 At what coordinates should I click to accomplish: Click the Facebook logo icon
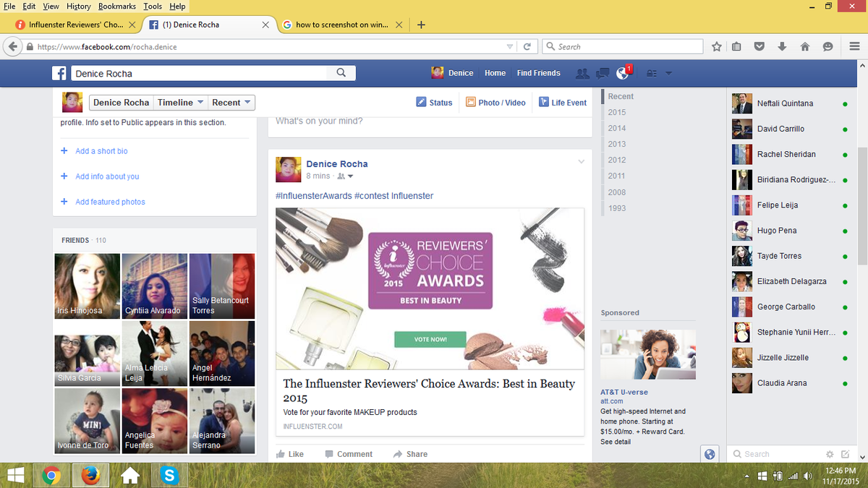[59, 73]
